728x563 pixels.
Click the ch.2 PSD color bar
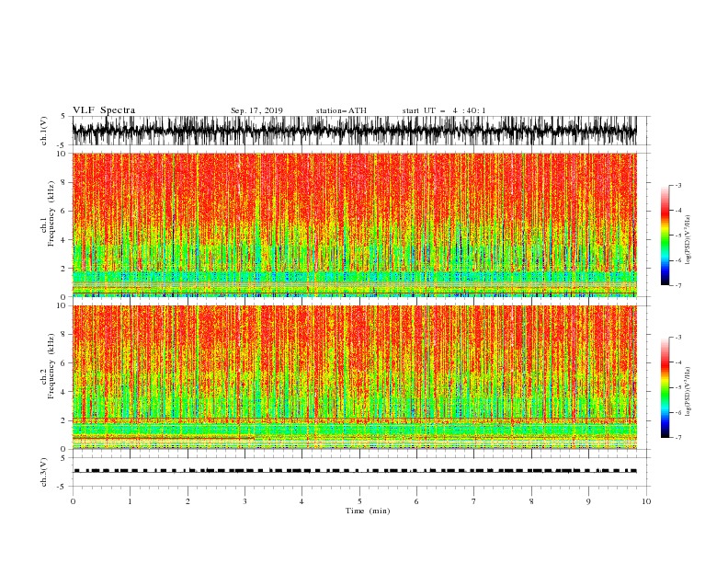pos(665,387)
